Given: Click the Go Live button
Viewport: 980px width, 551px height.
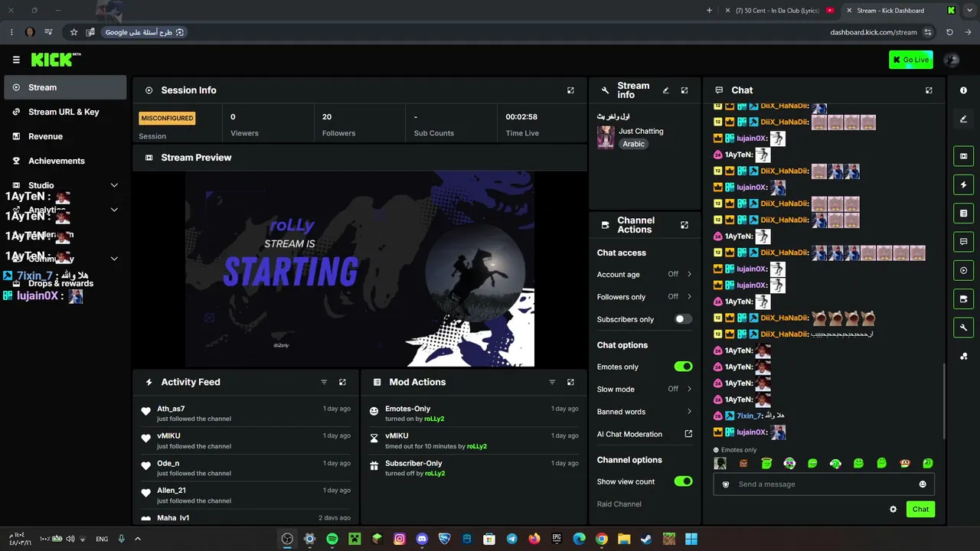Looking at the screenshot, I should [911, 60].
